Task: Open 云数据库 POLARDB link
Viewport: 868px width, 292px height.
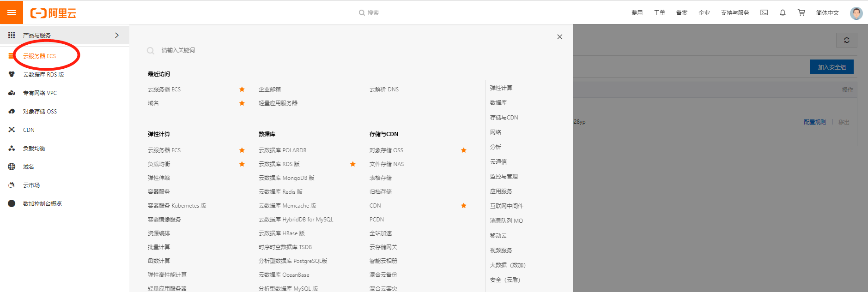Action: pos(282,150)
